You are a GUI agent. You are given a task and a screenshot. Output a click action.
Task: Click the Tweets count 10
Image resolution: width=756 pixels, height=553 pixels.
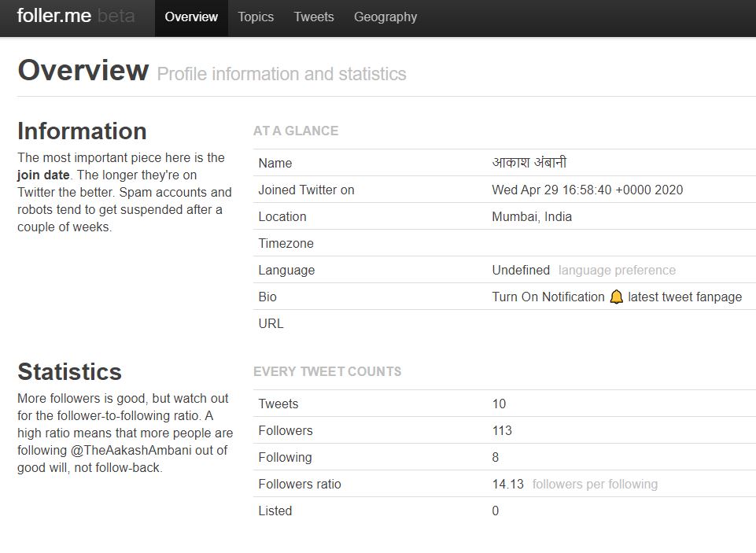point(499,404)
